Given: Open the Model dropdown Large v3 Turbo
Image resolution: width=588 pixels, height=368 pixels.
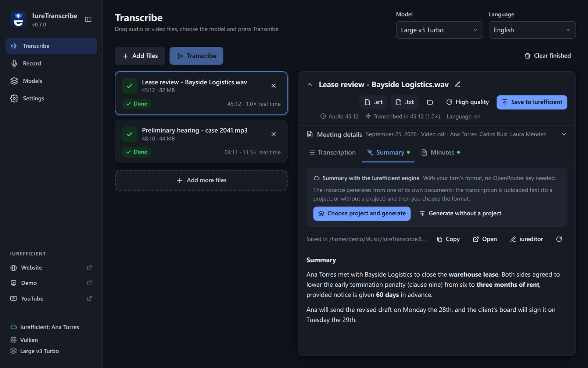Looking at the screenshot, I should tap(439, 30).
